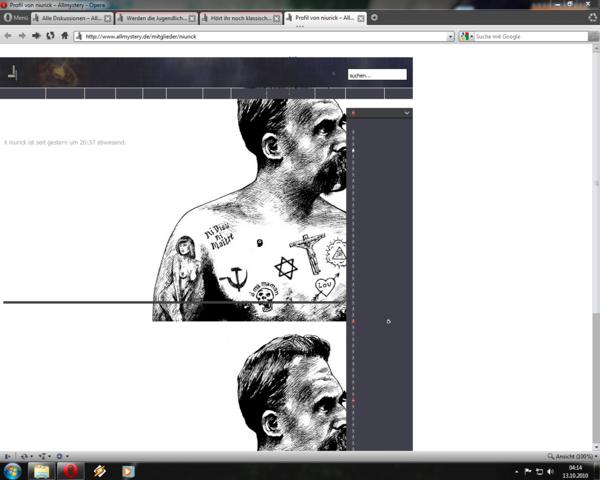The image size is (600, 480).
Task: Choose search engine via Google icon dropdown
Action: click(466, 36)
